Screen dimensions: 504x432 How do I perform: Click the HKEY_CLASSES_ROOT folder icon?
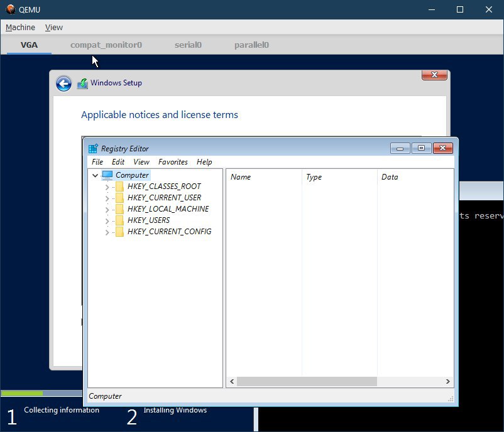pos(119,186)
